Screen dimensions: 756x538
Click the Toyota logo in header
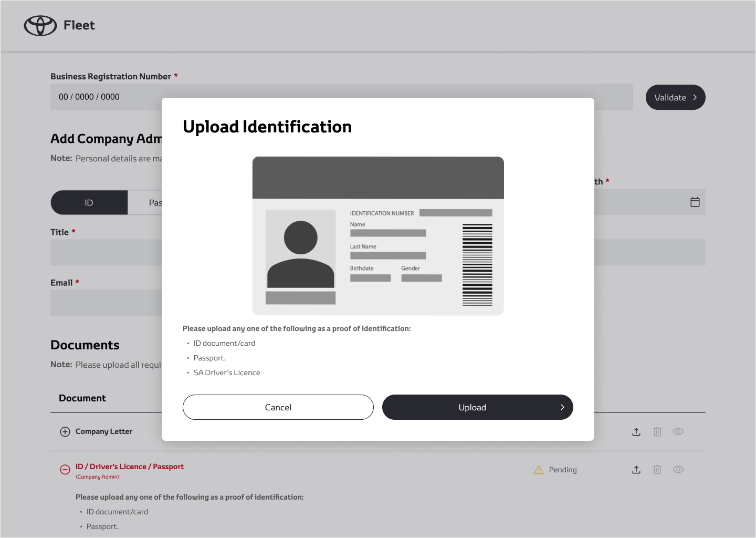pyautogui.click(x=40, y=25)
